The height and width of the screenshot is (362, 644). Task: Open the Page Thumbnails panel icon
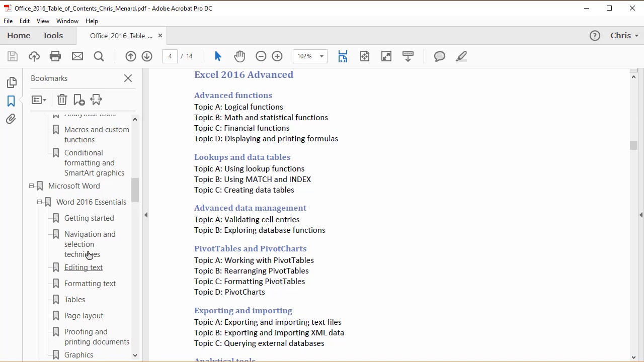[x=11, y=83]
